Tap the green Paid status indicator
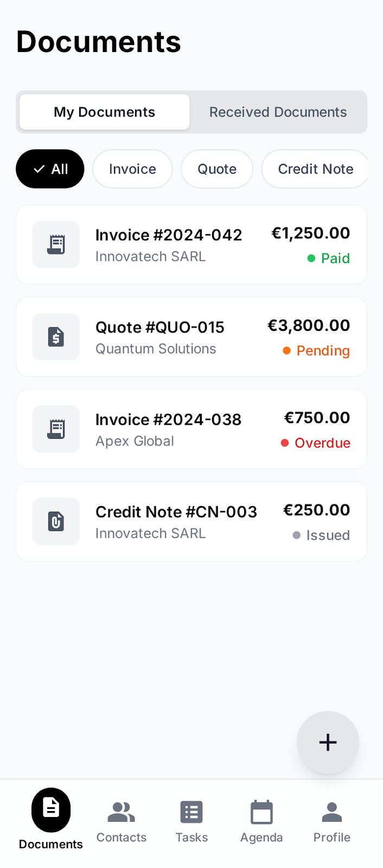 [328, 258]
